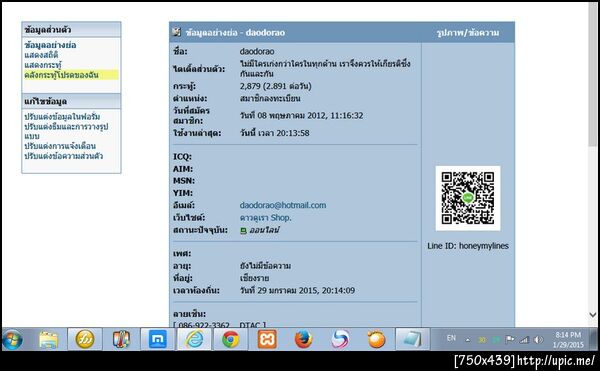Show hidden tray icons arrow
Image resolution: width=600 pixels, height=371 pixels.
(x=468, y=340)
